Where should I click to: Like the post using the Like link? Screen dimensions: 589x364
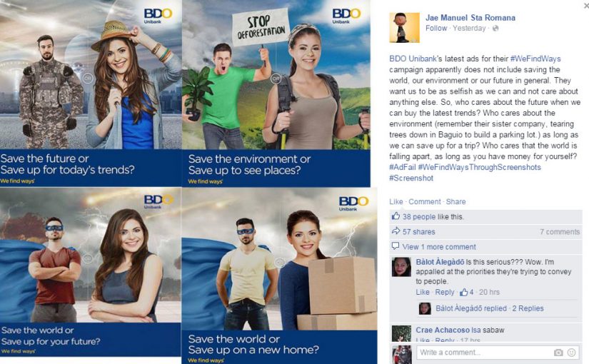click(396, 202)
